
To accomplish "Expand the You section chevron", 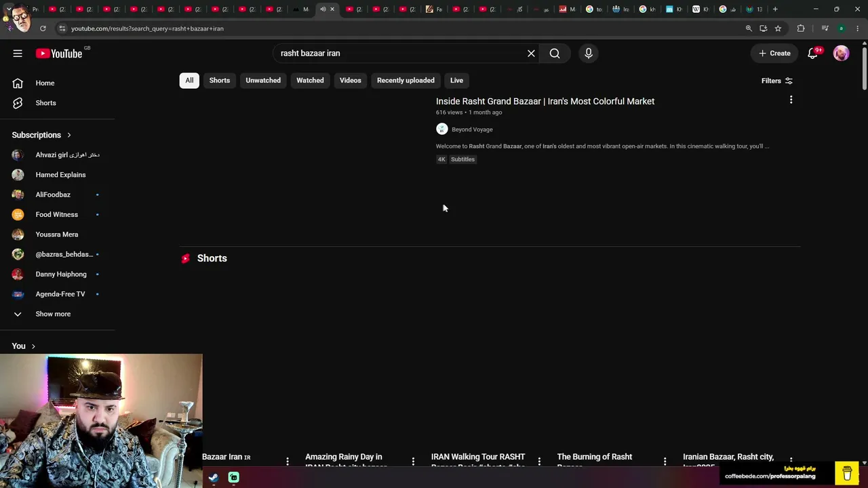I will click(33, 346).
